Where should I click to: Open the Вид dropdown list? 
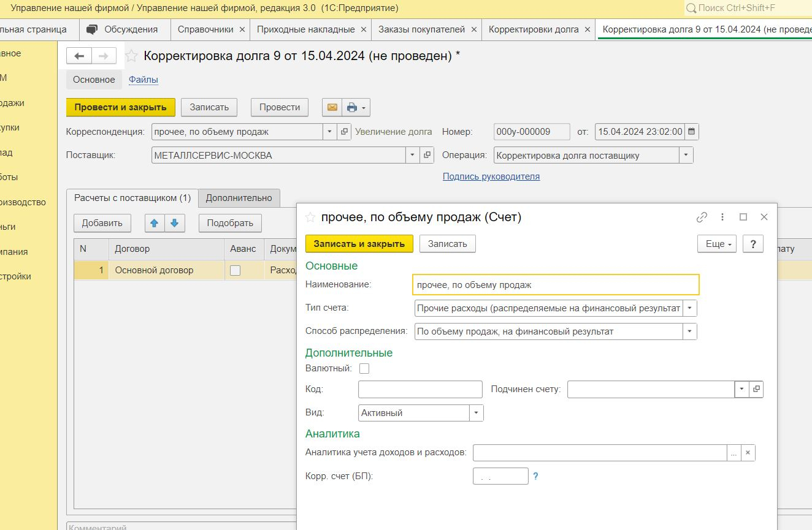pos(477,413)
